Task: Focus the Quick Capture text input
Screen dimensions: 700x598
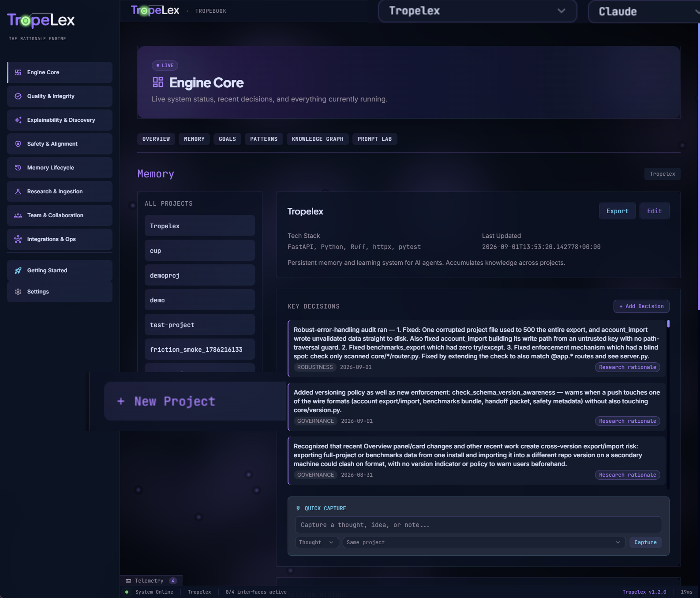Action: (478, 525)
